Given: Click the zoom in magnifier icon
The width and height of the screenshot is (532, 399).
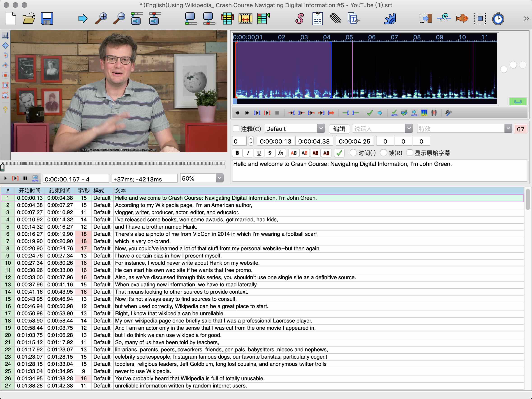Looking at the screenshot, I should (x=101, y=19).
